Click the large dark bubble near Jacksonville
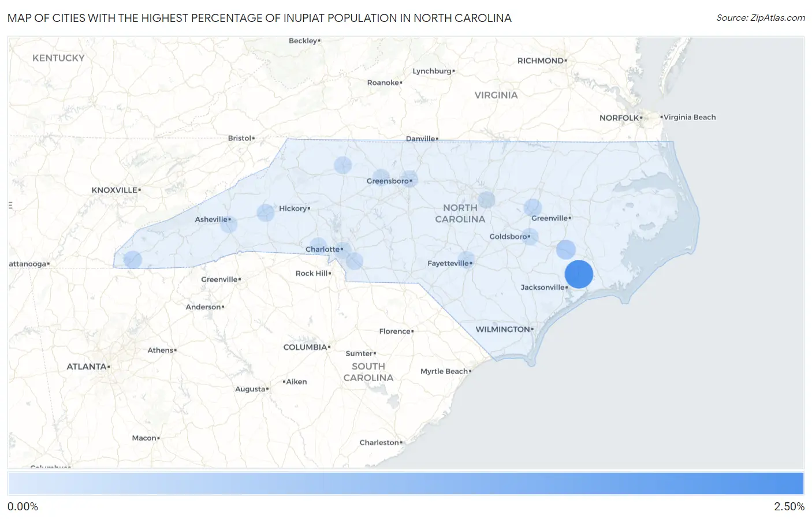This screenshot has height=519, width=812. [579, 274]
